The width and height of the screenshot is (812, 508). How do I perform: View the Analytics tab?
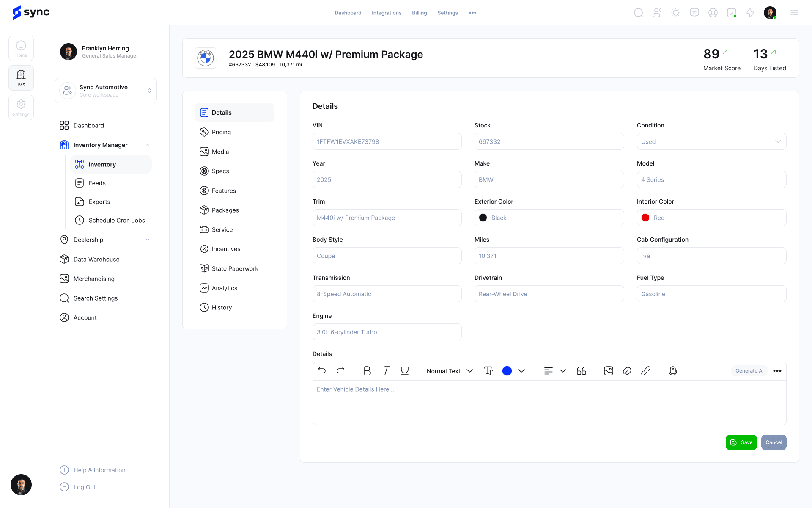click(235, 288)
